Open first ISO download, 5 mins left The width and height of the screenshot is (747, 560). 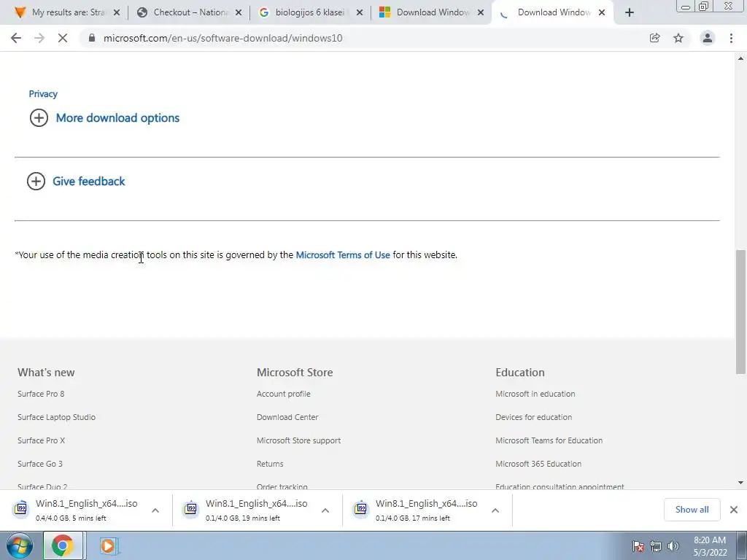click(76, 510)
